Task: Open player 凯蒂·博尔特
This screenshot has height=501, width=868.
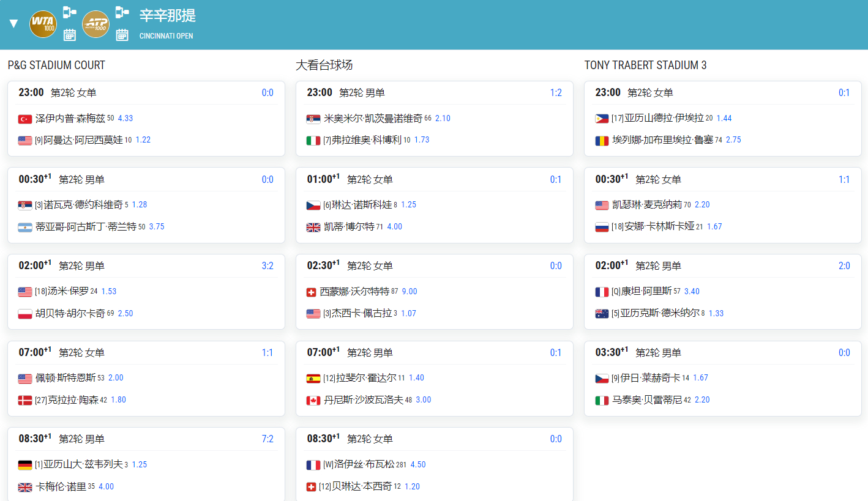Action: (349, 227)
